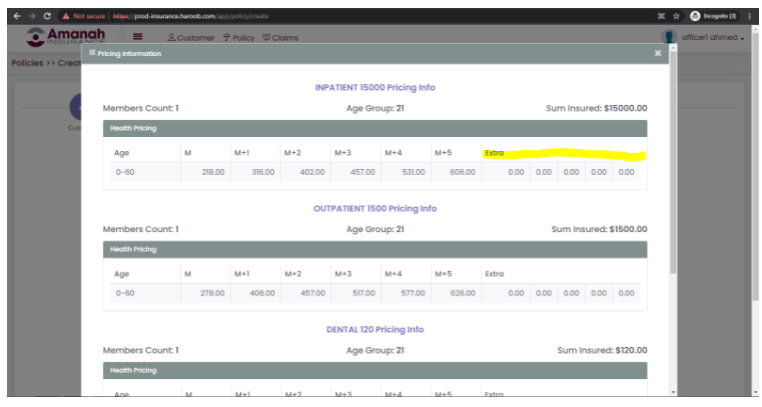This screenshot has height=407, width=762.
Task: Click Sum Insured: $120.00 text
Action: coord(602,350)
